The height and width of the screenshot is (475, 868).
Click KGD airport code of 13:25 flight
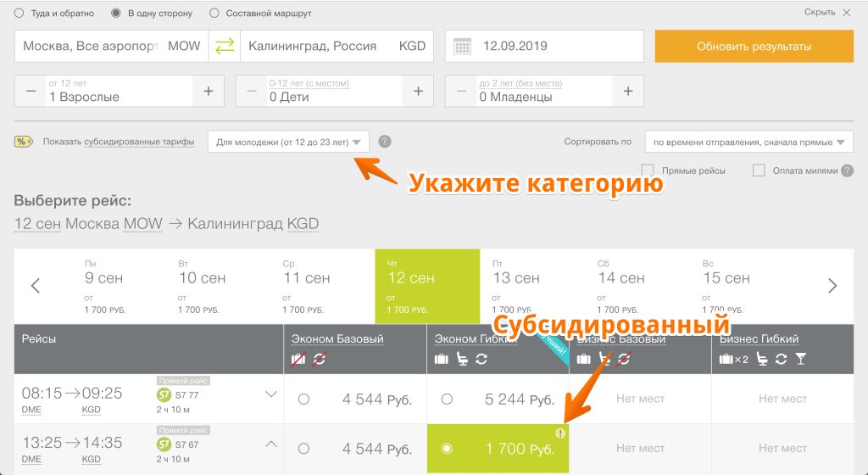[x=92, y=459]
